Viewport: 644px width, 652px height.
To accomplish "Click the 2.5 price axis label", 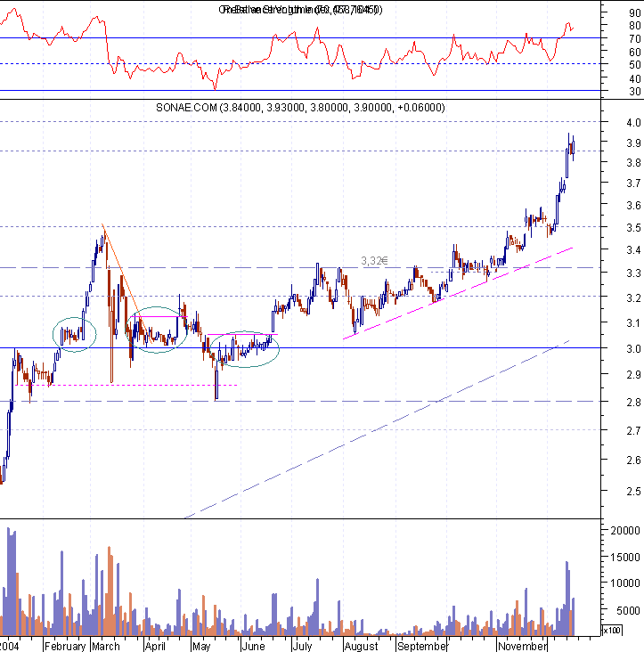I will tap(633, 491).
